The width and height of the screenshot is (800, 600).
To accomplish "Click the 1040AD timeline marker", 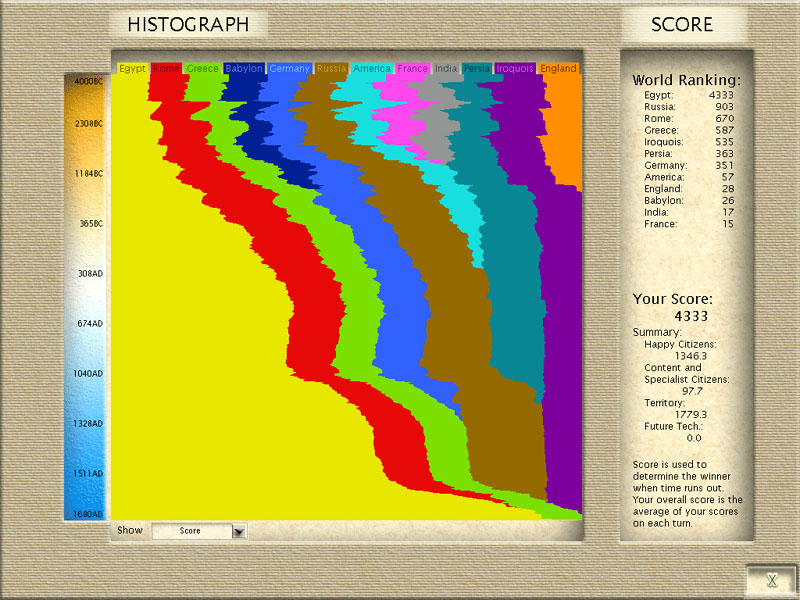I will [x=89, y=373].
